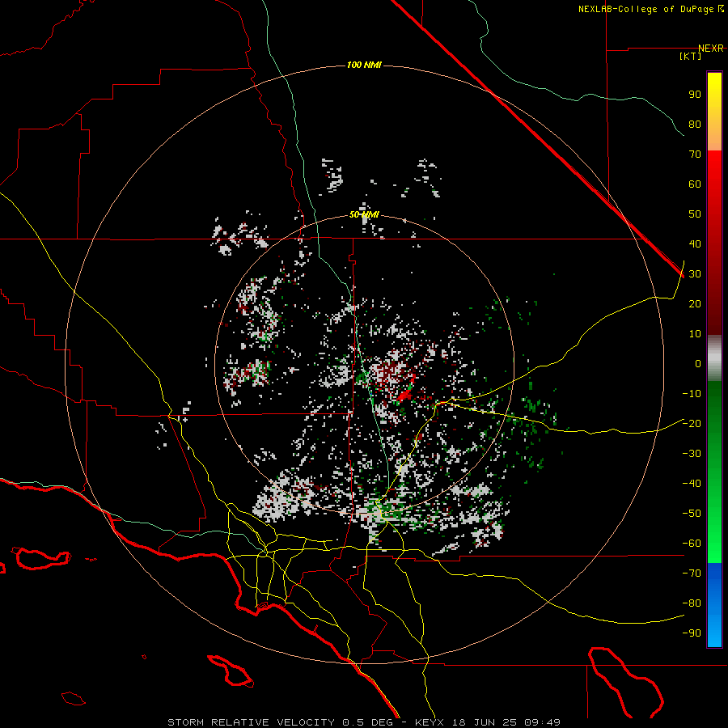The width and height of the screenshot is (728, 728).
Task: Click the -20 value on velocity scale
Action: pyautogui.click(x=692, y=423)
